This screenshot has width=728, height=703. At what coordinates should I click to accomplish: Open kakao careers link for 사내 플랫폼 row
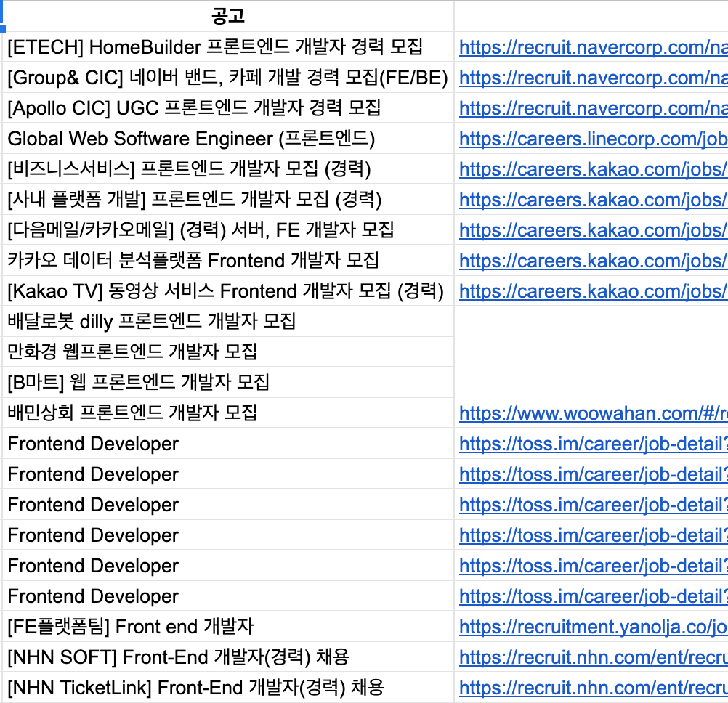594,200
